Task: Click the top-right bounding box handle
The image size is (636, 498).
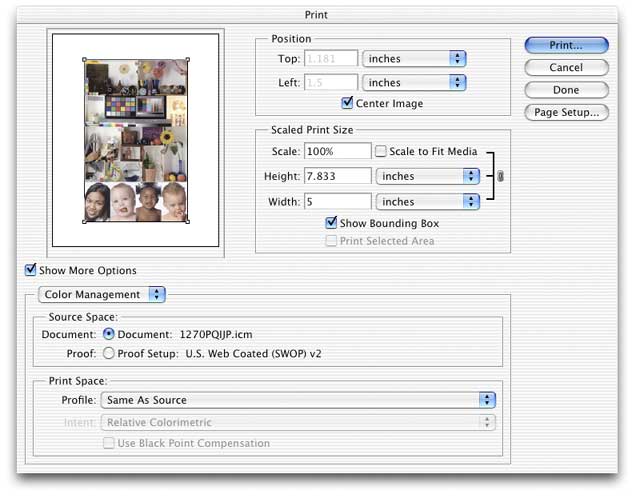Action: 188,60
